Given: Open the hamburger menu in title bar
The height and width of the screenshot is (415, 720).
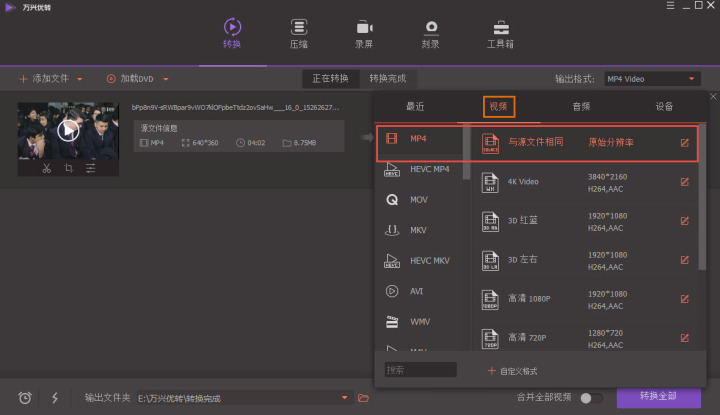Looking at the screenshot, I should [670, 6].
